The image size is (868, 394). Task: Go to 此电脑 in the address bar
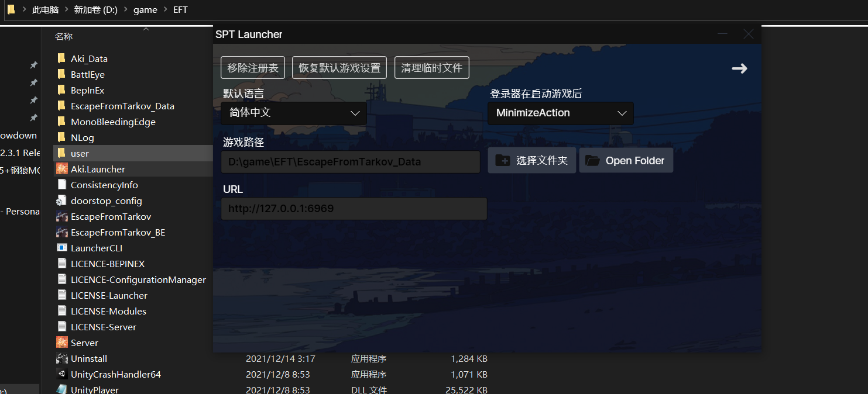click(x=45, y=10)
